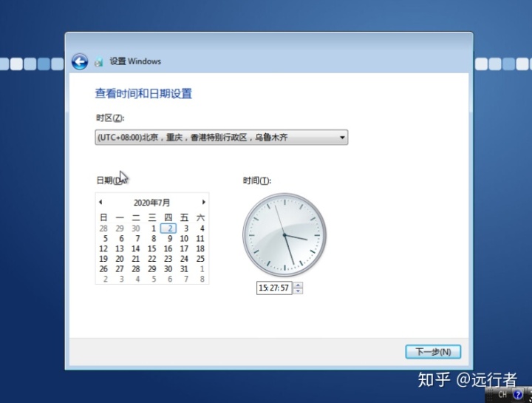The image size is (532, 403).
Task: Select July 12 in the calendar
Action: coord(103,249)
